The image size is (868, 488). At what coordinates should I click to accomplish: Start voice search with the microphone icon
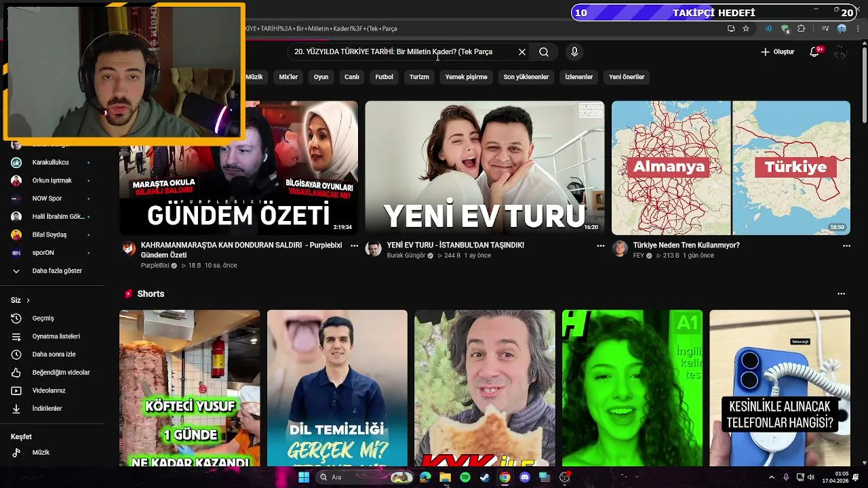pos(574,52)
